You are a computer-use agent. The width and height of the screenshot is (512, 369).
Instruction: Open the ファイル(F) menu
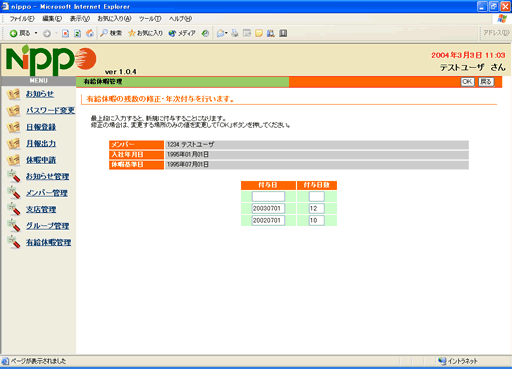pyautogui.click(x=22, y=19)
